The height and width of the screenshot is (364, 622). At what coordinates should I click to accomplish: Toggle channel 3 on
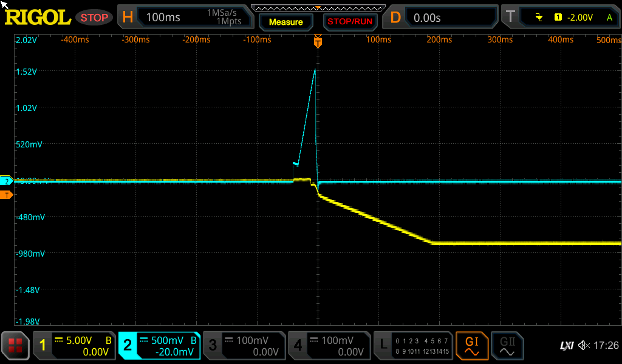point(244,346)
